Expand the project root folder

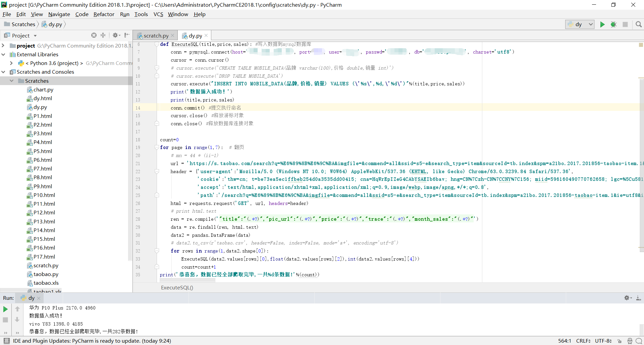pyautogui.click(x=3, y=46)
